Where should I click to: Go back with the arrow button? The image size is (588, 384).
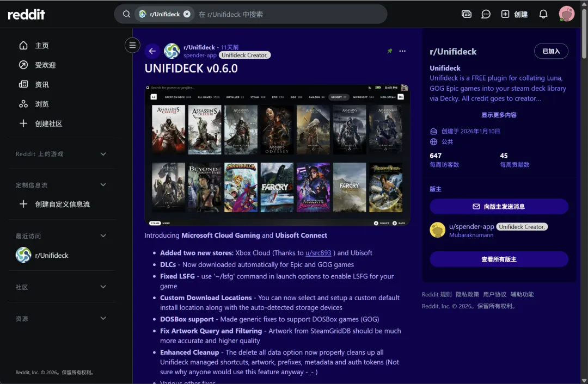tap(152, 51)
